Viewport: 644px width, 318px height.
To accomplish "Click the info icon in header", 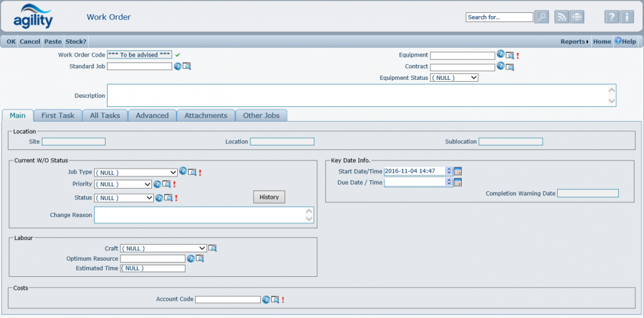I will pos(627,17).
